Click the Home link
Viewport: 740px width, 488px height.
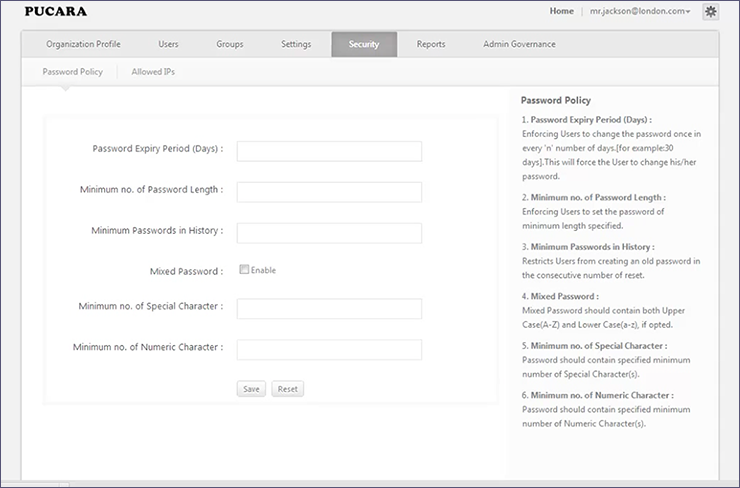561,11
